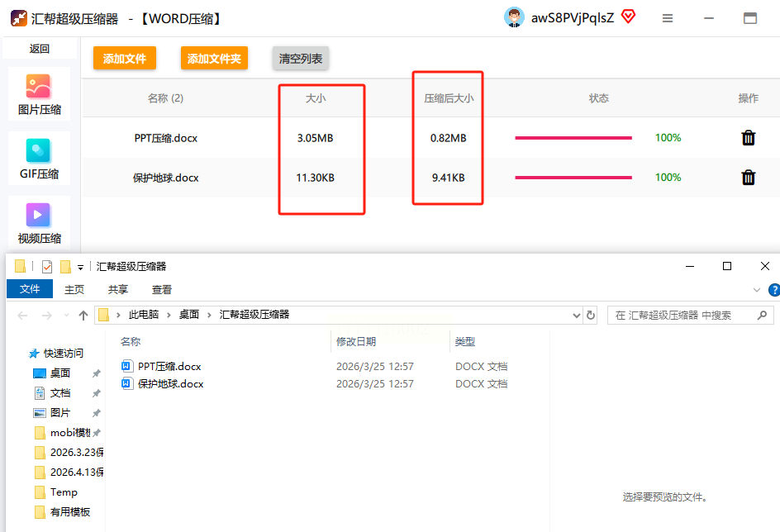Image resolution: width=780 pixels, height=532 pixels.
Task: Click the user avatar icon
Action: 514,17
